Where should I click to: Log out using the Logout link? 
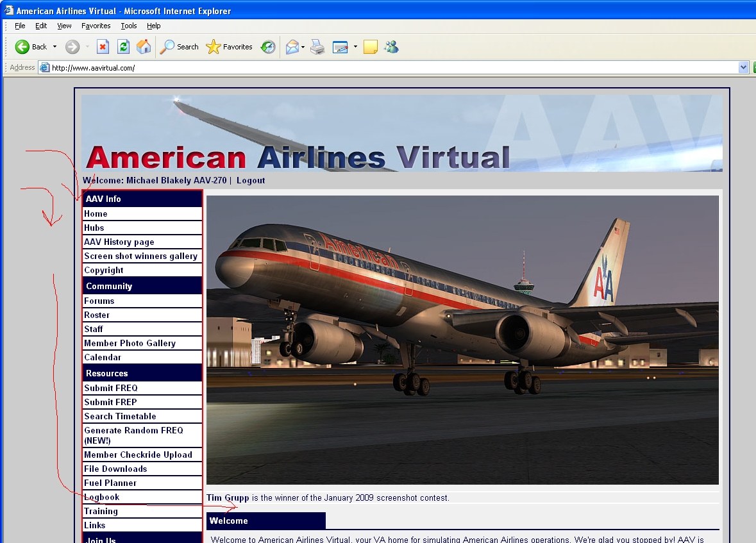[x=251, y=180]
